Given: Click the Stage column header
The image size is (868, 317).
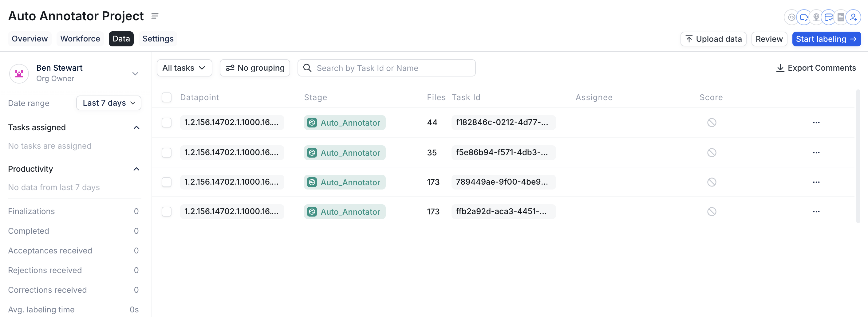Looking at the screenshot, I should 315,97.
